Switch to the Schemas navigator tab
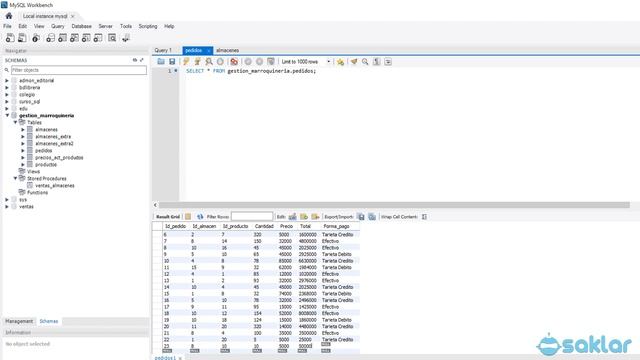The height and width of the screenshot is (360, 640). (x=49, y=321)
